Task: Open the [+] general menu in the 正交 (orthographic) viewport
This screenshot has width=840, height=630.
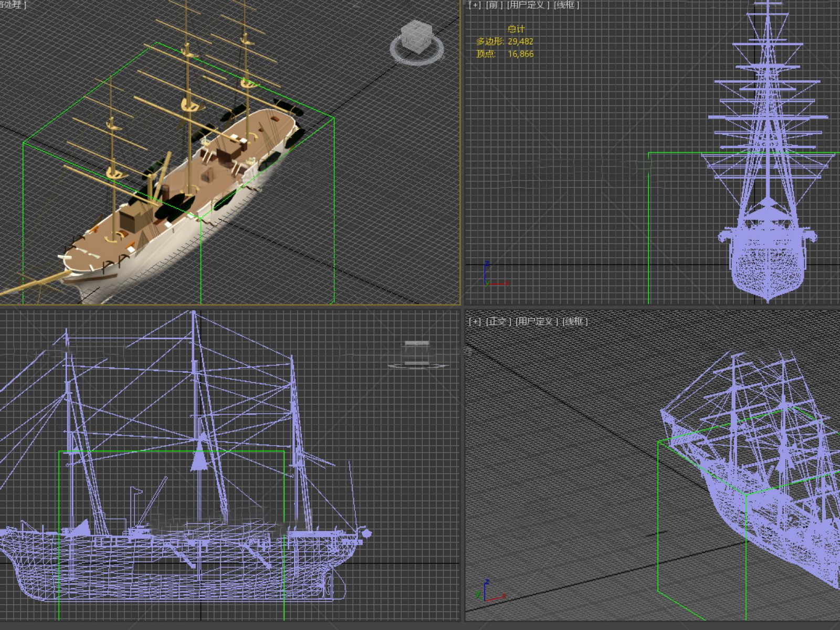Action: point(475,321)
